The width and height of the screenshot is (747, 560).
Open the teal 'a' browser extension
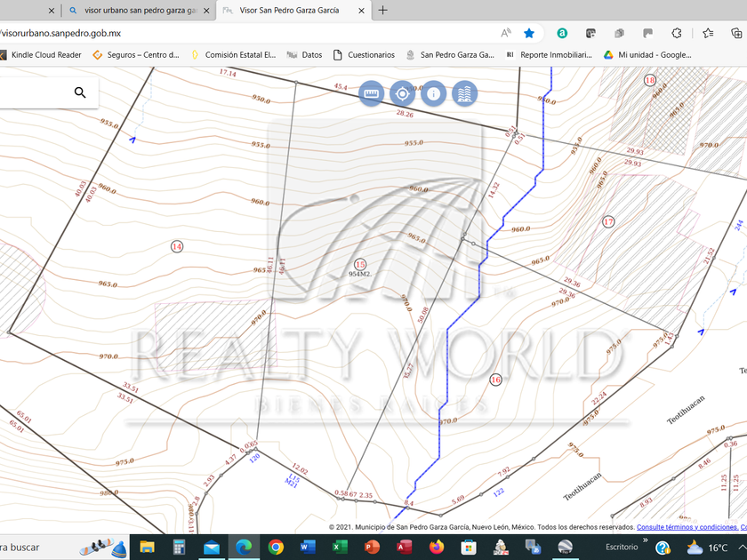[x=562, y=33]
